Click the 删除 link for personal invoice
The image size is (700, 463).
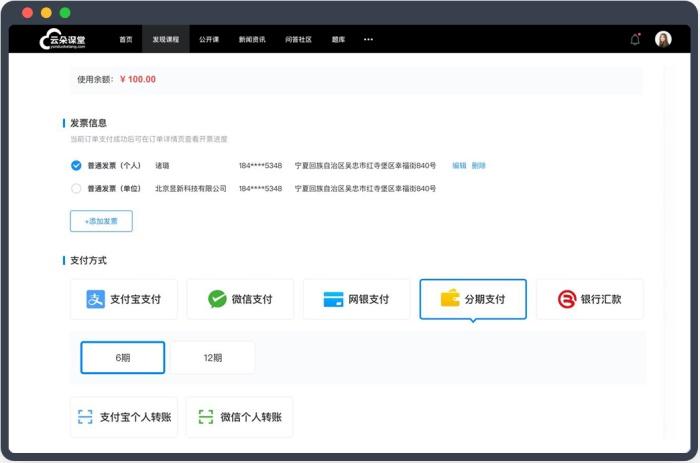point(479,166)
